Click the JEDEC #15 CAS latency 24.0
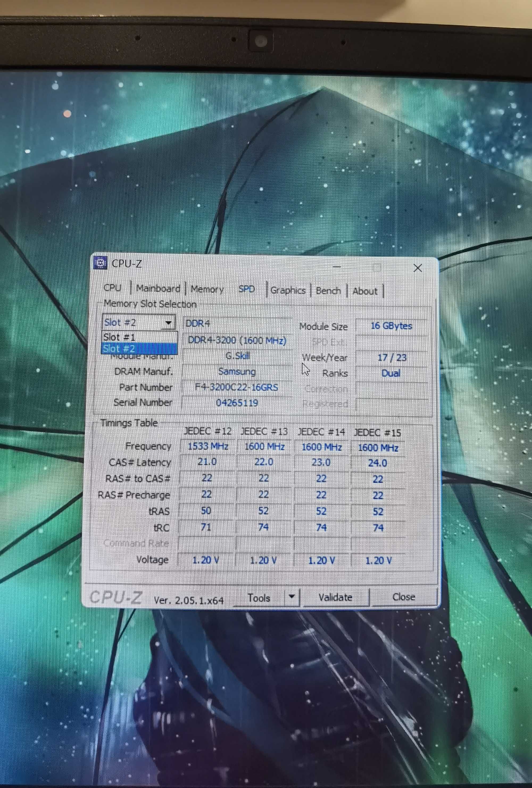The image size is (532, 788). [377, 463]
